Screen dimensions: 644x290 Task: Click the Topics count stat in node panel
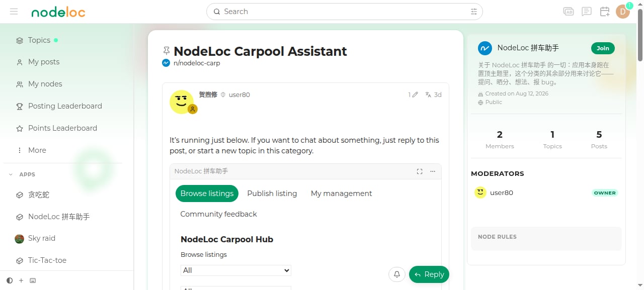(552, 140)
